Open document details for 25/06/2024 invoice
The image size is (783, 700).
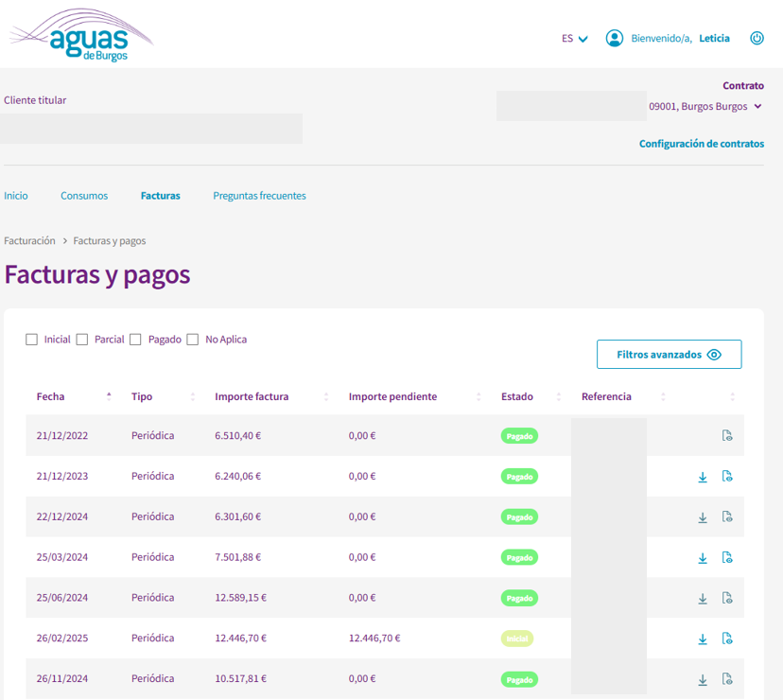727,598
